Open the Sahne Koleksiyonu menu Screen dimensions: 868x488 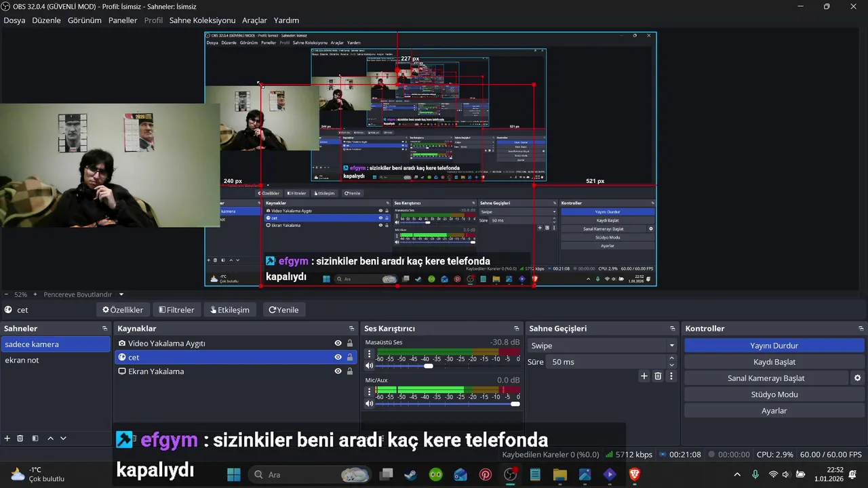point(202,20)
